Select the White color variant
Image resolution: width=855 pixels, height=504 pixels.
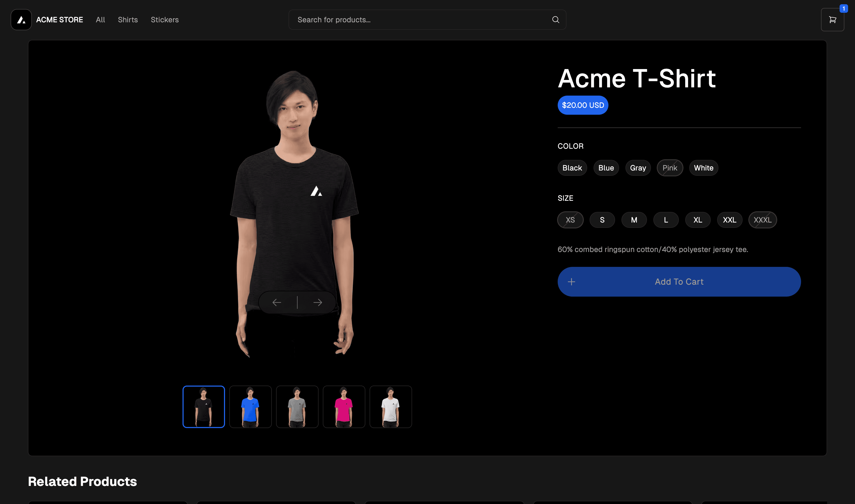coord(704,168)
